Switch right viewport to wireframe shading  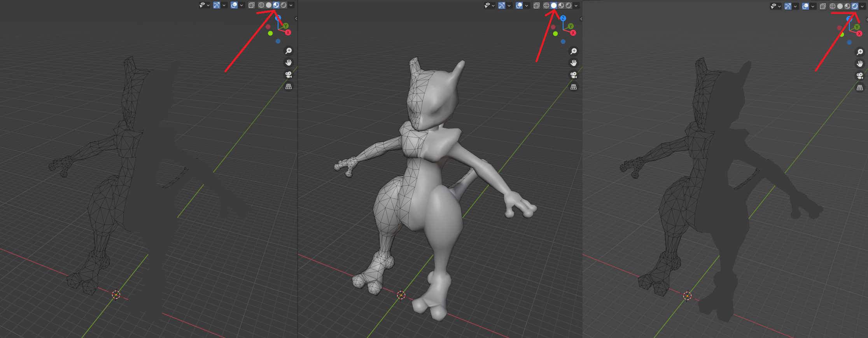[833, 6]
